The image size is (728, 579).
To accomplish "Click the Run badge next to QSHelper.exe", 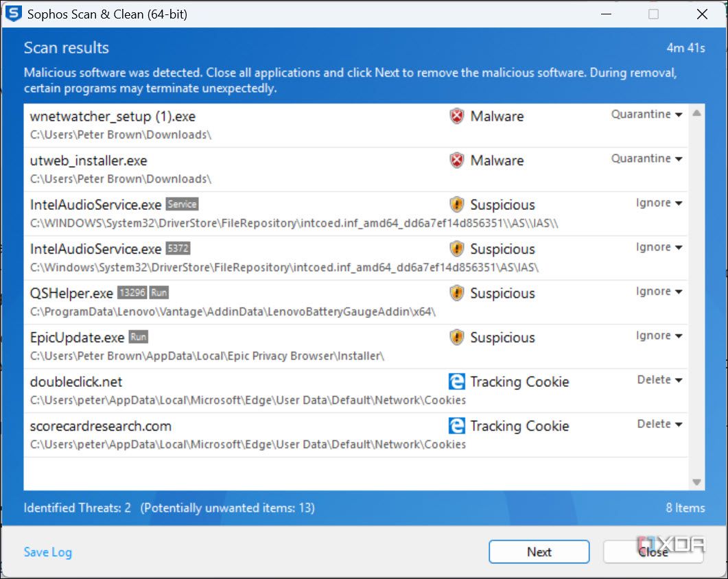I will [x=158, y=292].
